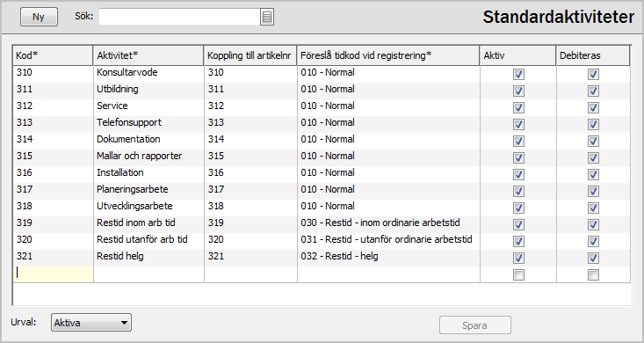Toggle Aktiv checkbox for Dokumentation row
The width and height of the screenshot is (644, 343).
[518, 141]
